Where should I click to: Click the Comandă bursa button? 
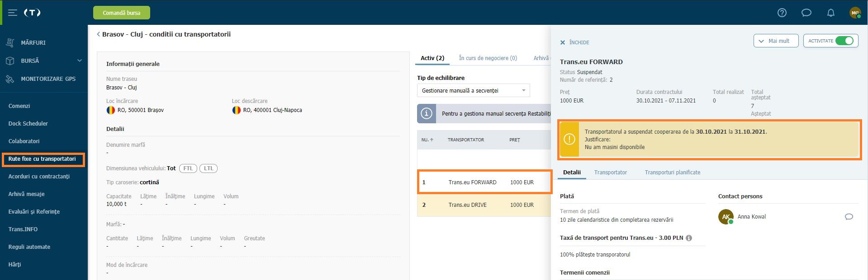click(122, 13)
